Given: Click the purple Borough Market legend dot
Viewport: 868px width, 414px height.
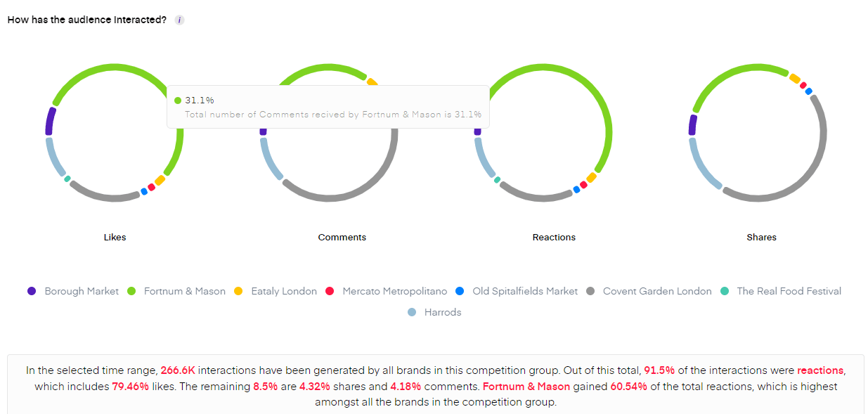Looking at the screenshot, I should point(32,291).
